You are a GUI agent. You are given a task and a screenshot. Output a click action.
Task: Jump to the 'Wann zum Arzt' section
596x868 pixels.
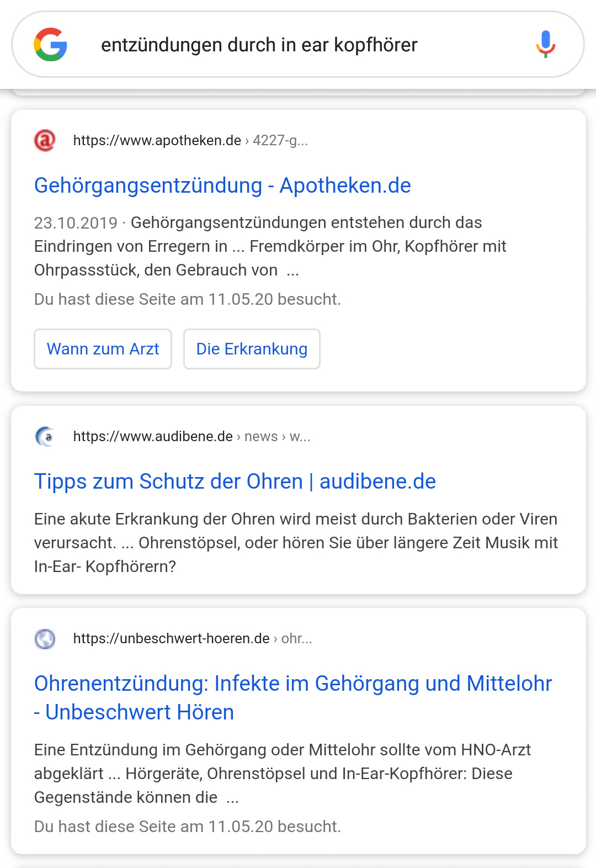(x=103, y=349)
